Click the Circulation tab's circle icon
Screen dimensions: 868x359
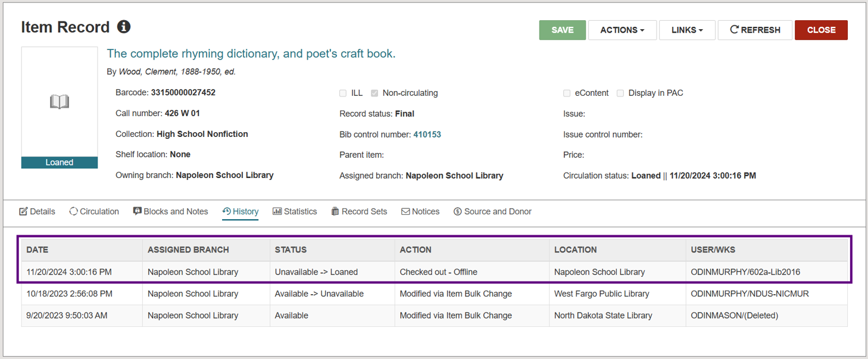pos(73,211)
